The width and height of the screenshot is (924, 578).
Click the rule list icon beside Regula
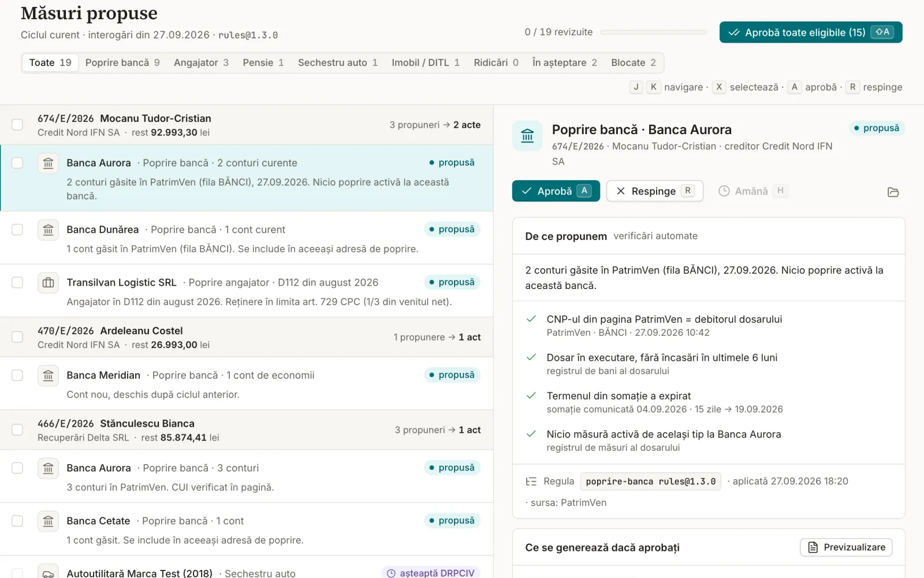531,481
